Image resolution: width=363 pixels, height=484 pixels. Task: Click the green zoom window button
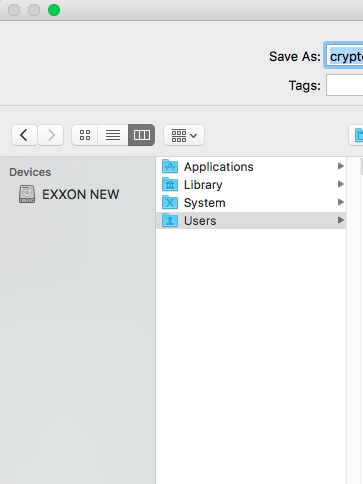point(54,10)
